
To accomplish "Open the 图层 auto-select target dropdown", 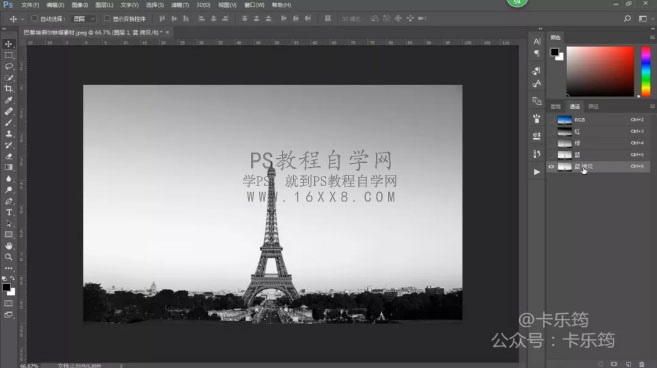I will (x=84, y=19).
